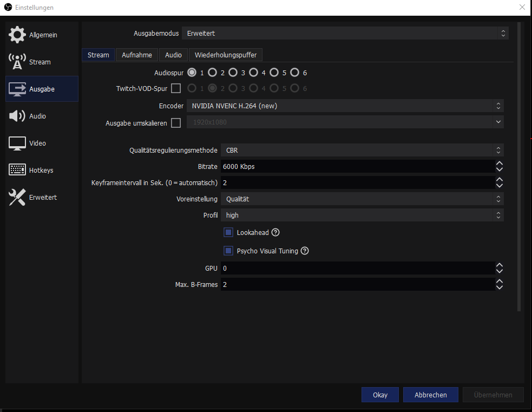Open the Allgemein gear icon section
Viewport: 532px width, 412px height.
pos(17,35)
